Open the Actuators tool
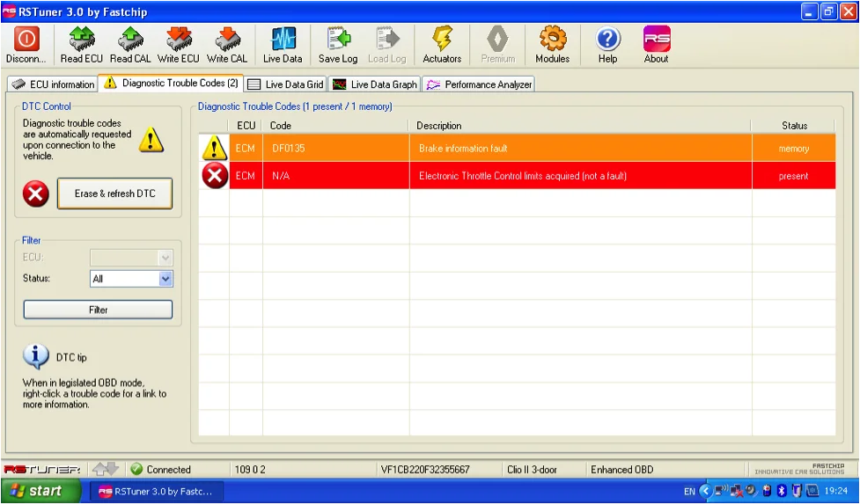 point(442,45)
